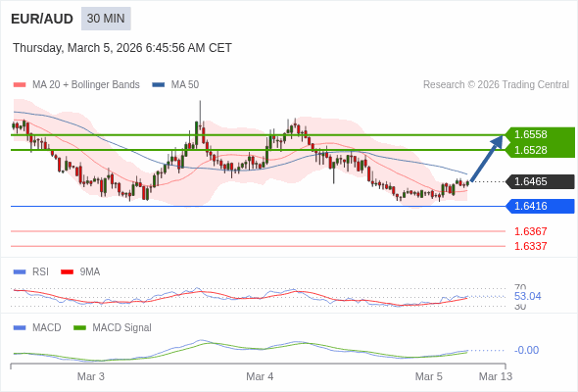The height and width of the screenshot is (392, 578).
Task: Click the 'Mar 4' date axis label
Action: [x=260, y=376]
